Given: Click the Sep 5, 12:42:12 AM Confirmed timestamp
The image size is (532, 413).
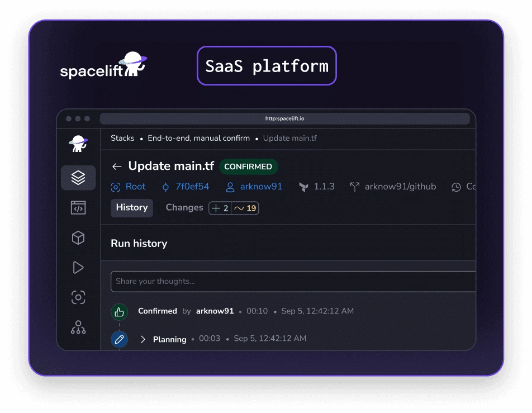Looking at the screenshot, I should pos(317,311).
